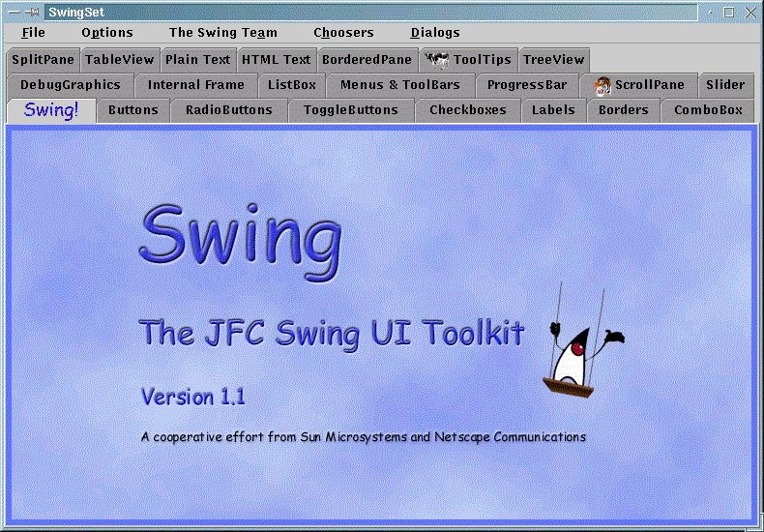764x532 pixels.
Task: Go to the ToggleButtons tab
Action: 350,110
